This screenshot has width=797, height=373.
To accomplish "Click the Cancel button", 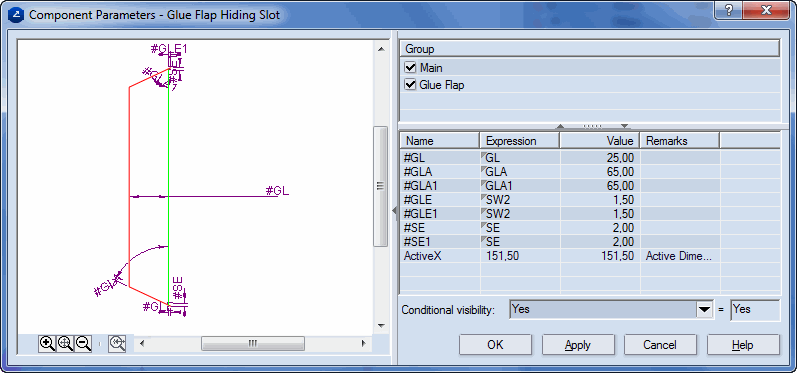I will [660, 345].
